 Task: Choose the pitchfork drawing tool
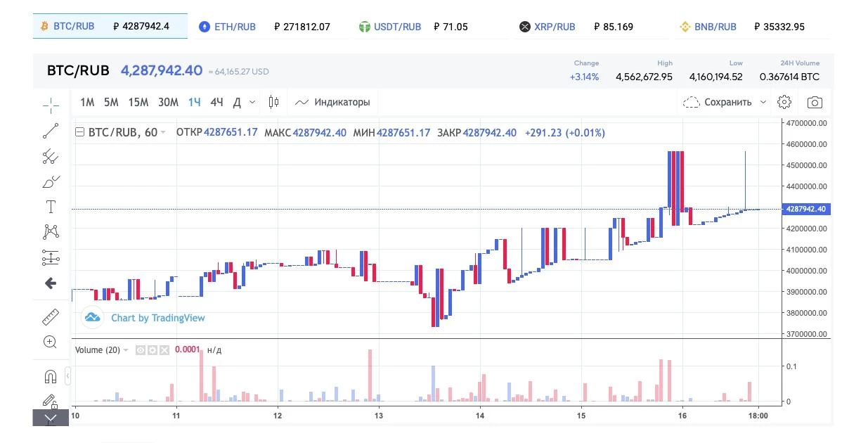[x=51, y=157]
